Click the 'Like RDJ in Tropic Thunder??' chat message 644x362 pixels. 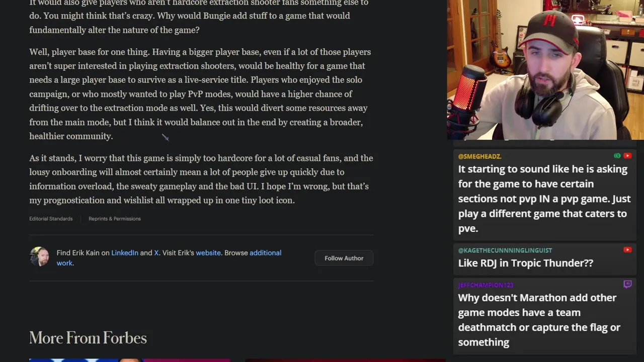(525, 263)
